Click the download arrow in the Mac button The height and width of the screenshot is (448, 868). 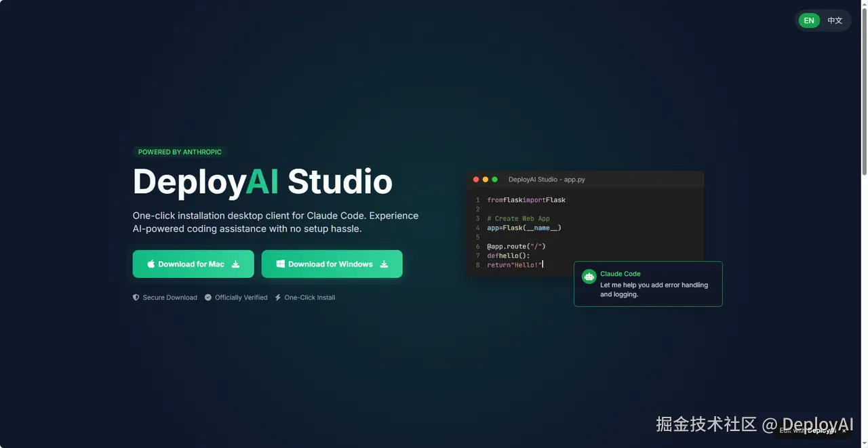[235, 264]
